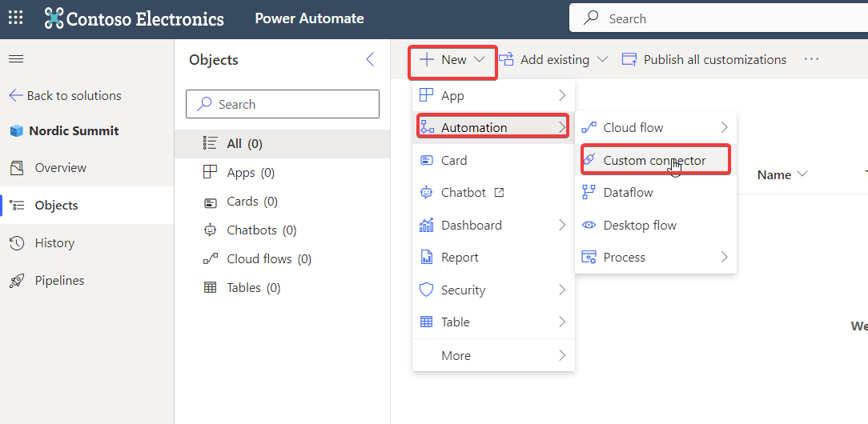Toggle the hamburger navigation menu
This screenshot has width=868, height=424.
16,59
